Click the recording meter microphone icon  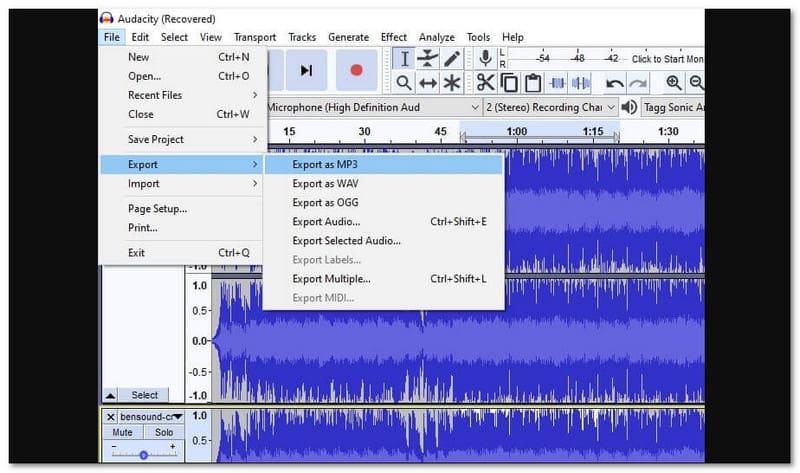point(485,59)
